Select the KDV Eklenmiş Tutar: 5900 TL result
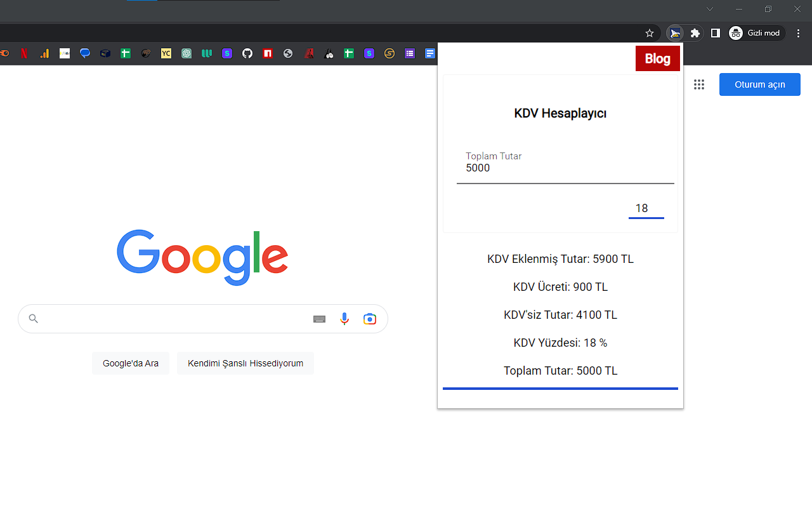812x508 pixels. [x=561, y=259]
